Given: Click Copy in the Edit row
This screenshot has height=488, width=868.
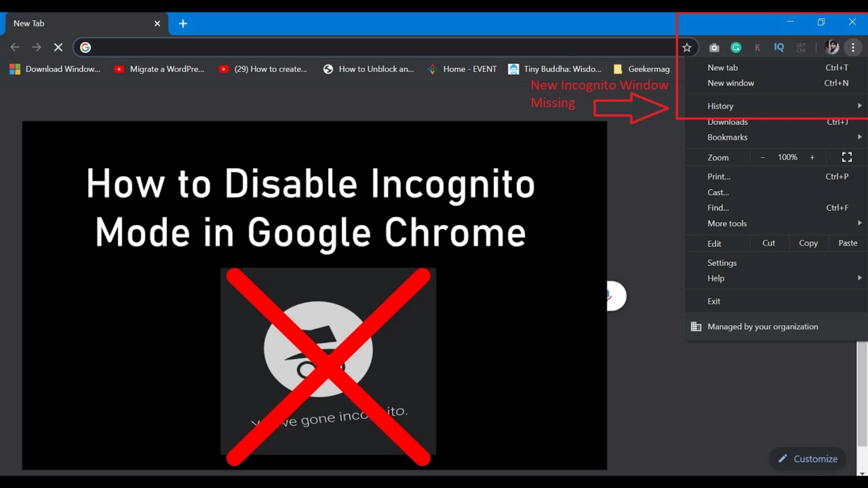Looking at the screenshot, I should pyautogui.click(x=808, y=243).
